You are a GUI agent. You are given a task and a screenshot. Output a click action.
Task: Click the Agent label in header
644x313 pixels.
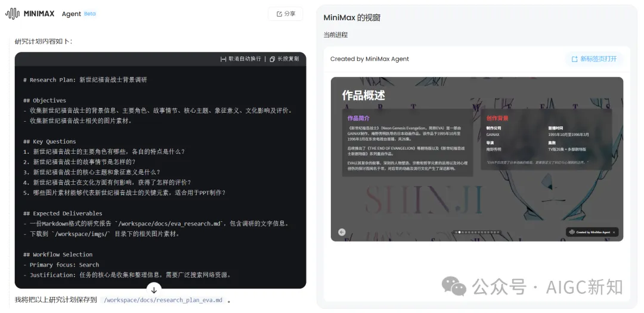tap(72, 14)
